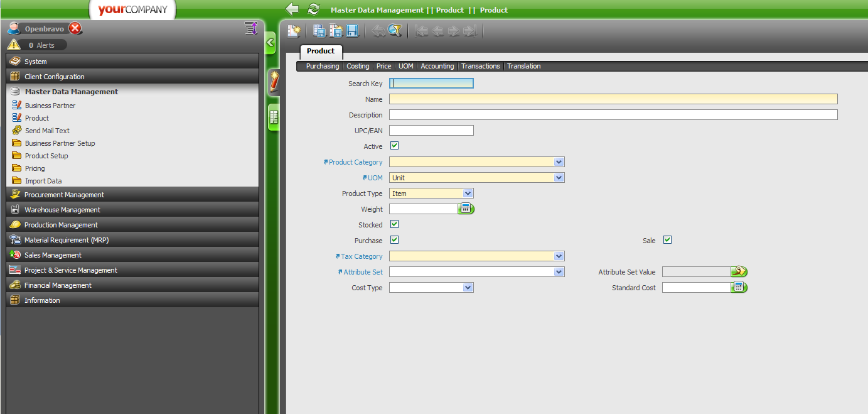868x414 pixels.
Task: Click the green back arrow icon
Action: pos(292,9)
